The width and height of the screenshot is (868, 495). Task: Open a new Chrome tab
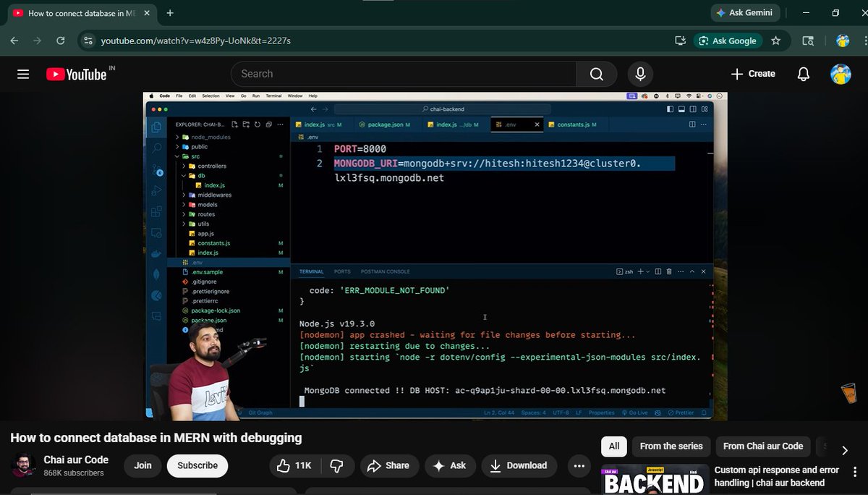[x=170, y=13]
